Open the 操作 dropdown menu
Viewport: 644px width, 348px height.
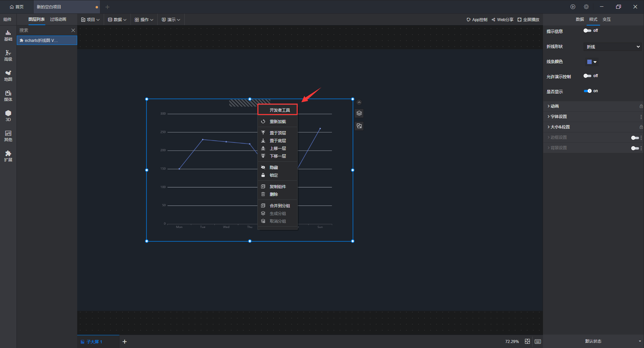coord(144,20)
